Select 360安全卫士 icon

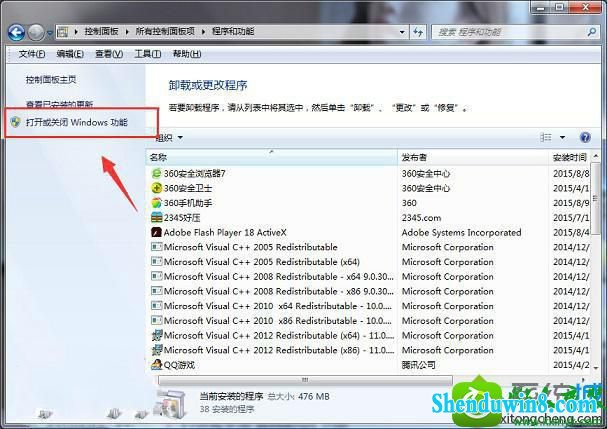(x=156, y=188)
